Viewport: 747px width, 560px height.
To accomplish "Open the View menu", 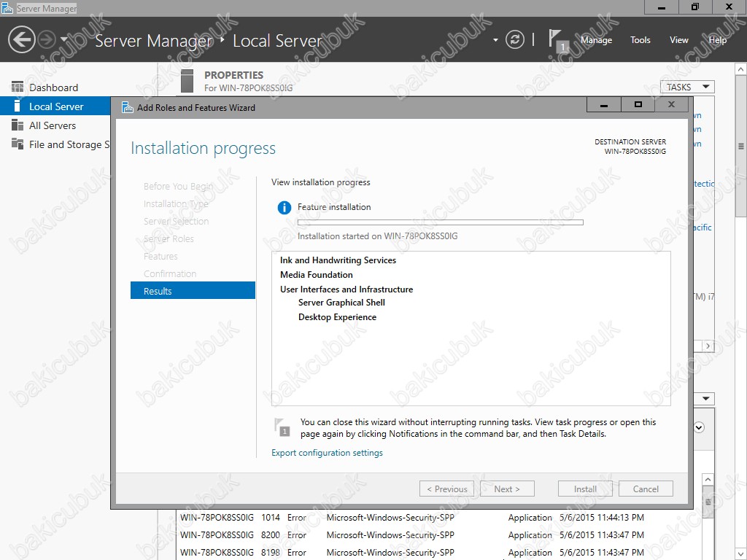I will (x=679, y=40).
